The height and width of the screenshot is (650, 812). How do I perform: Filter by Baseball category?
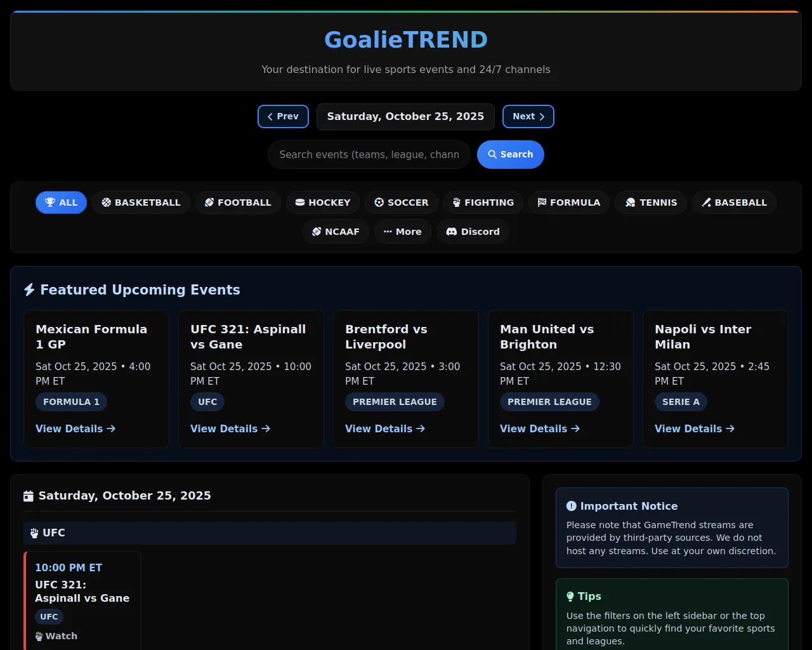pyautogui.click(x=734, y=202)
